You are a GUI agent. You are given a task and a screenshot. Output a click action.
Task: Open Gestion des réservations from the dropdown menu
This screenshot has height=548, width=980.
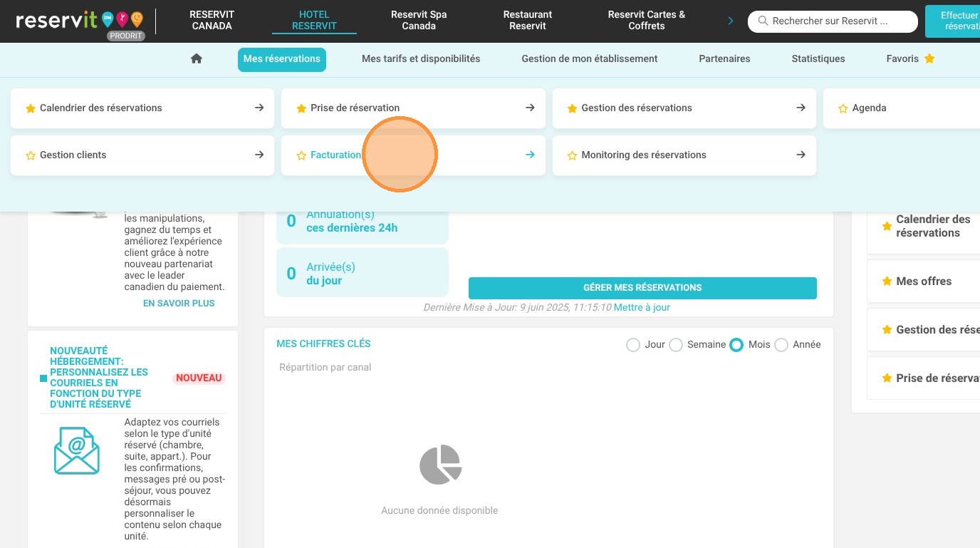tap(684, 108)
